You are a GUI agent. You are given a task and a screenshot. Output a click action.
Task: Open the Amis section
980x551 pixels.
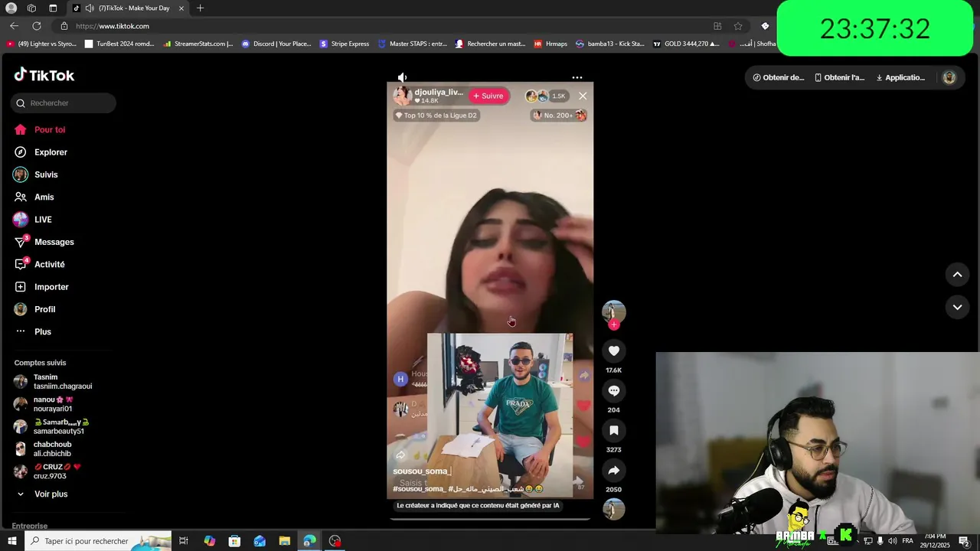click(x=34, y=197)
